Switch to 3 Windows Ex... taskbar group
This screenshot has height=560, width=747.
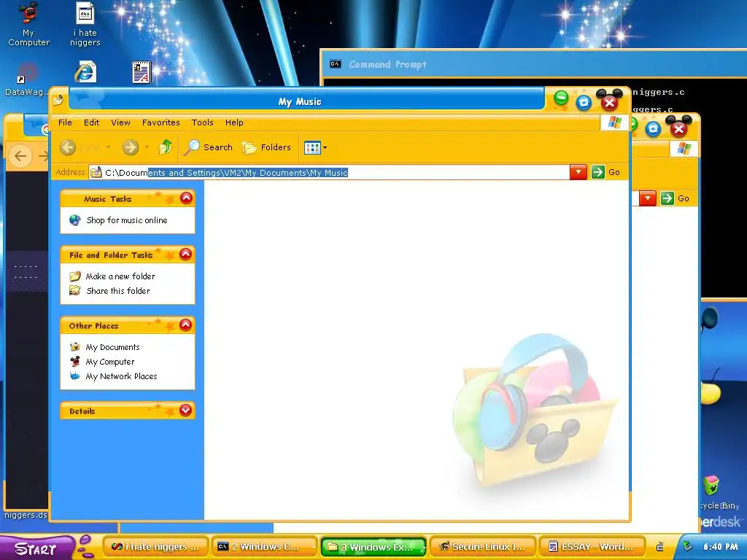coord(374,547)
